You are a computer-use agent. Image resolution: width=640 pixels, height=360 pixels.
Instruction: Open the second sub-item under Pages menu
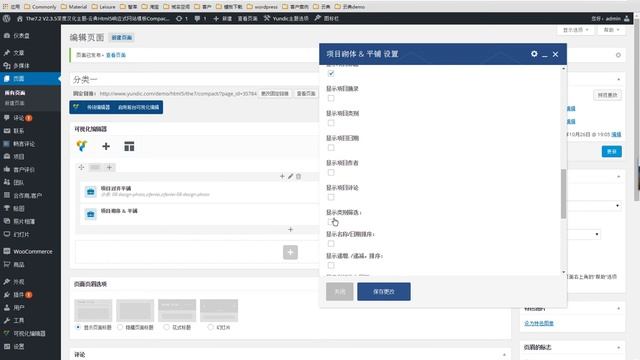15,103
